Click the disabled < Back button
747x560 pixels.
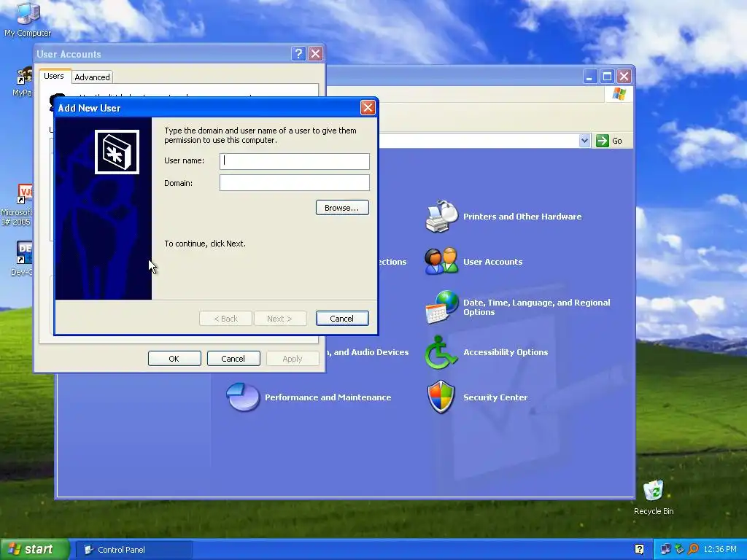225,319
